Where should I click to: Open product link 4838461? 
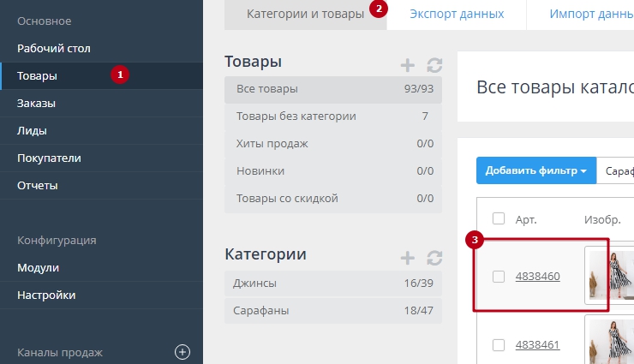tap(537, 345)
